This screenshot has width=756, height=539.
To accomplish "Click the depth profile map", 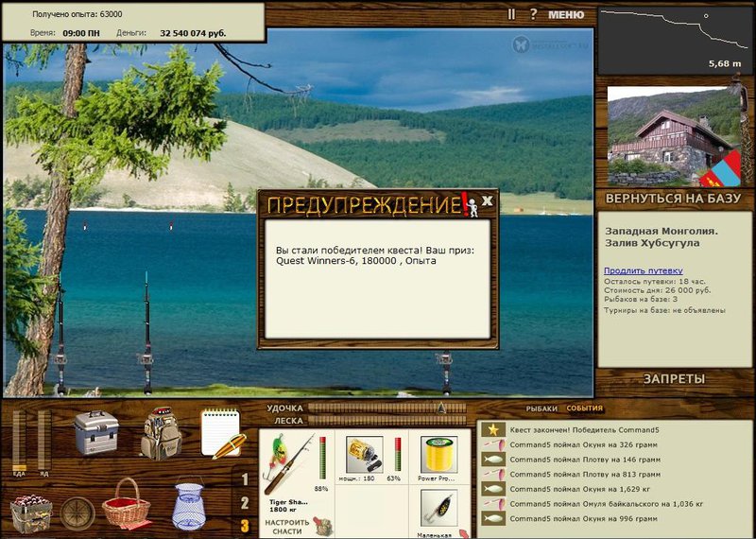I will [675, 41].
